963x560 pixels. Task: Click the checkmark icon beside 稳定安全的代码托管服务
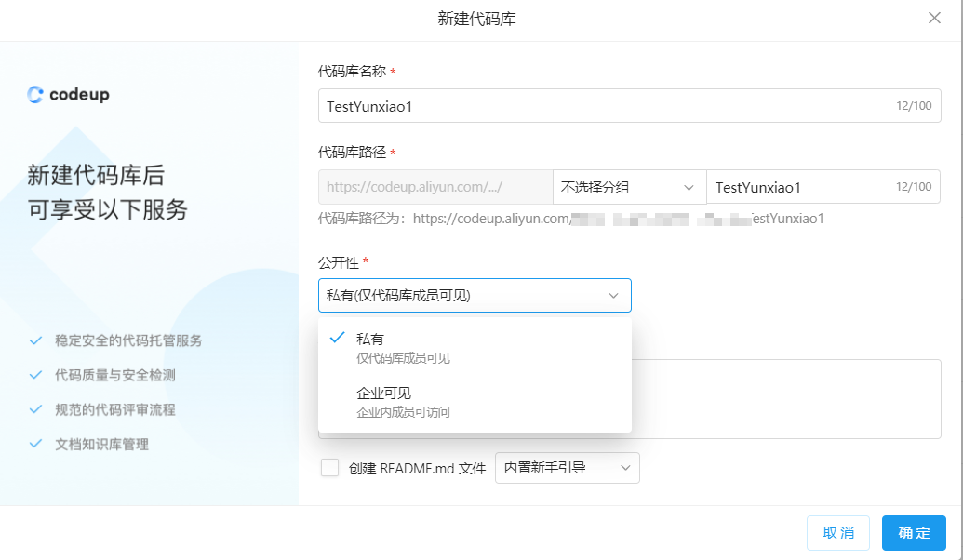(35, 340)
